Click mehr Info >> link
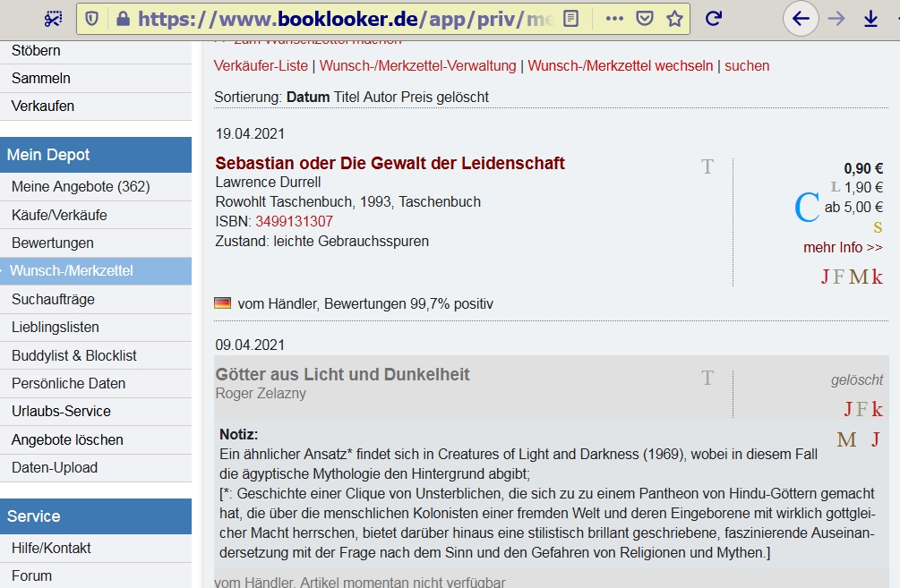The image size is (900, 588). click(x=843, y=247)
